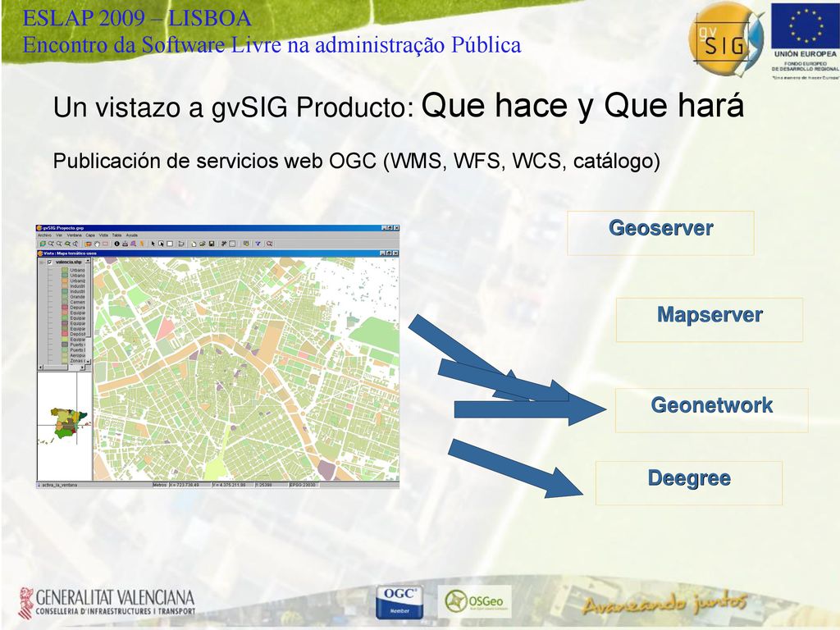Click the blue filter funnel icon

click(x=258, y=244)
